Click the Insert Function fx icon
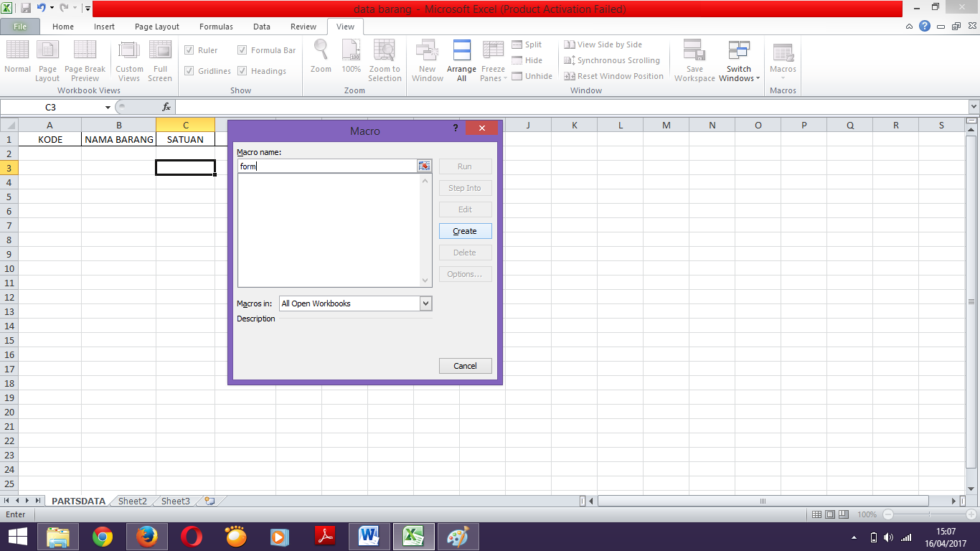 point(166,107)
